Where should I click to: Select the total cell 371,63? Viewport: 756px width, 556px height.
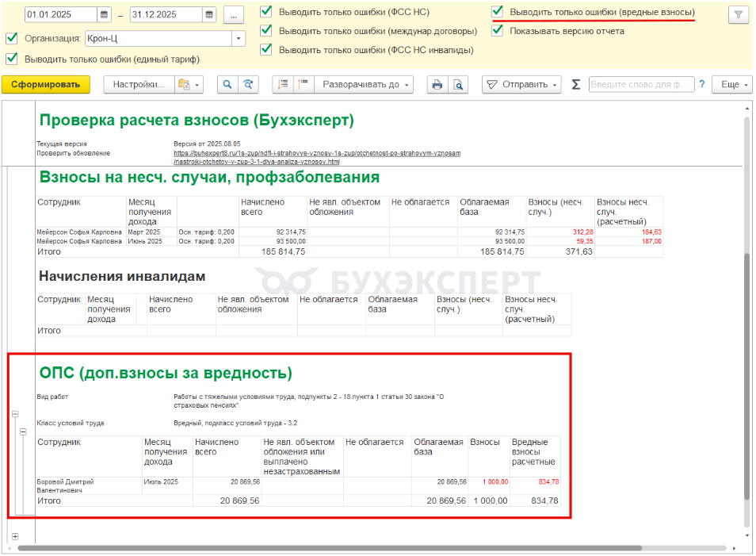click(579, 251)
